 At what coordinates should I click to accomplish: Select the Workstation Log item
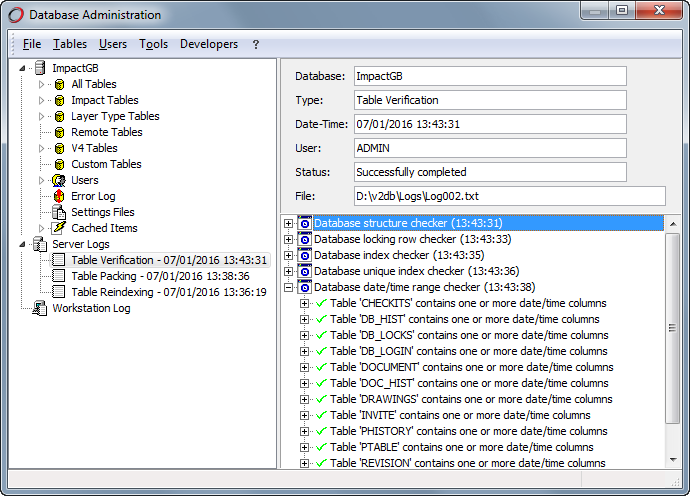[91, 308]
